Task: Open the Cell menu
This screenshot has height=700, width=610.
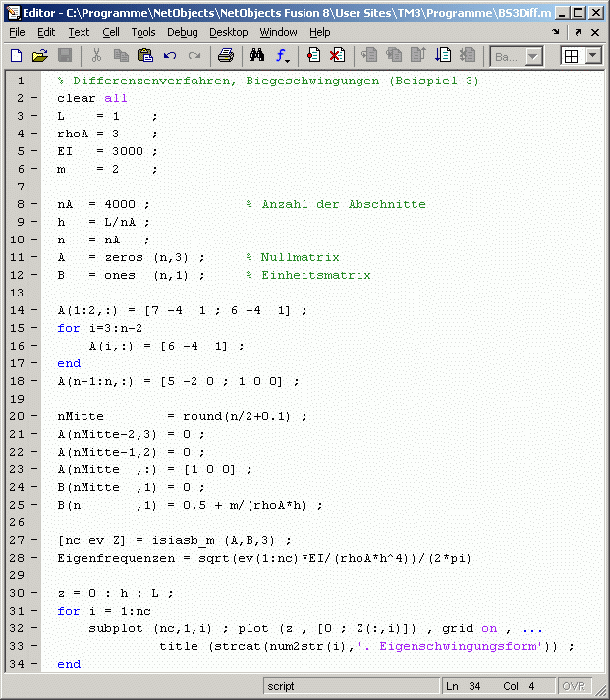Action: 111,32
